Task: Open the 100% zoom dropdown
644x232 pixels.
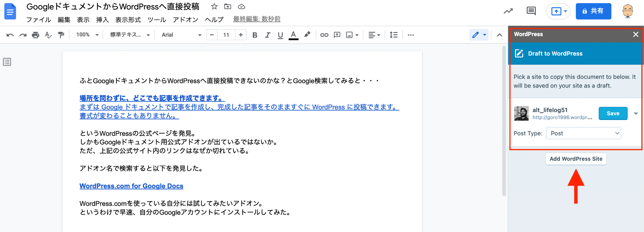Action: (x=87, y=35)
